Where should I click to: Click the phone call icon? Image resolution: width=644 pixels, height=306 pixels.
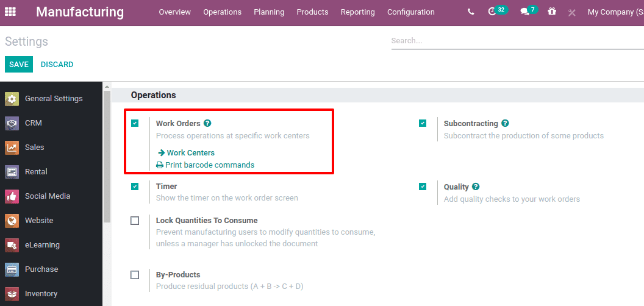pyautogui.click(x=471, y=12)
